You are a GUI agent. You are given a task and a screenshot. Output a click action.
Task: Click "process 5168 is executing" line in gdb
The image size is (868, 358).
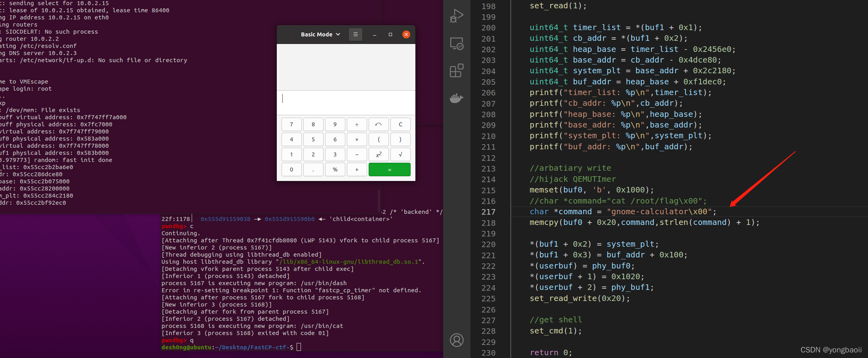pyautogui.click(x=252, y=326)
